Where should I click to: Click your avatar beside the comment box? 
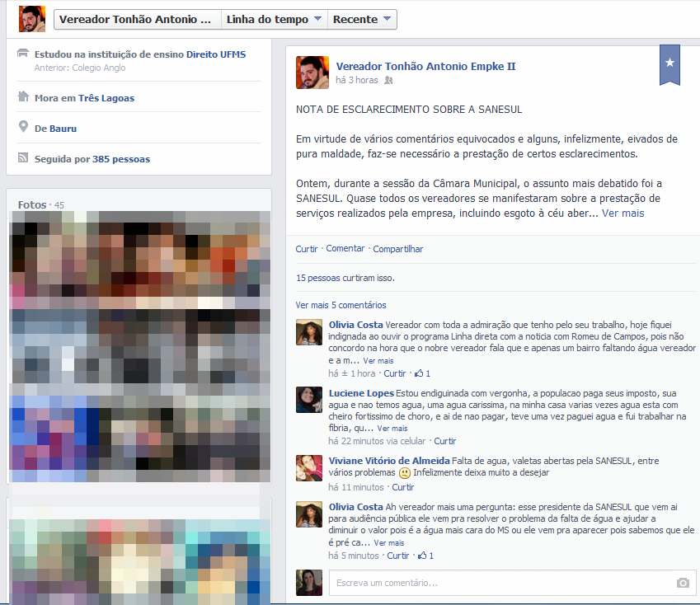pyautogui.click(x=309, y=583)
